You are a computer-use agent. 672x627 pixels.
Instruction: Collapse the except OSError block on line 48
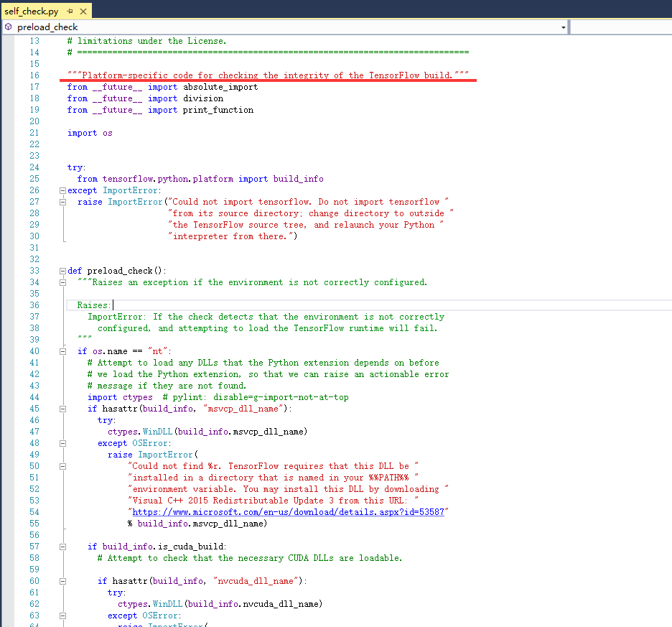coord(63,443)
